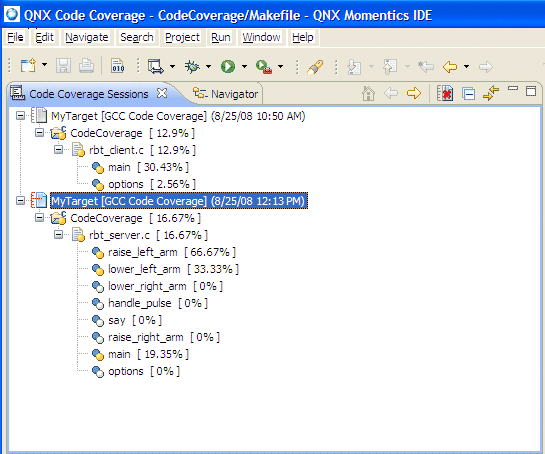545x454 pixels.
Task: Click the Next Annotation icon
Action: (x=354, y=66)
